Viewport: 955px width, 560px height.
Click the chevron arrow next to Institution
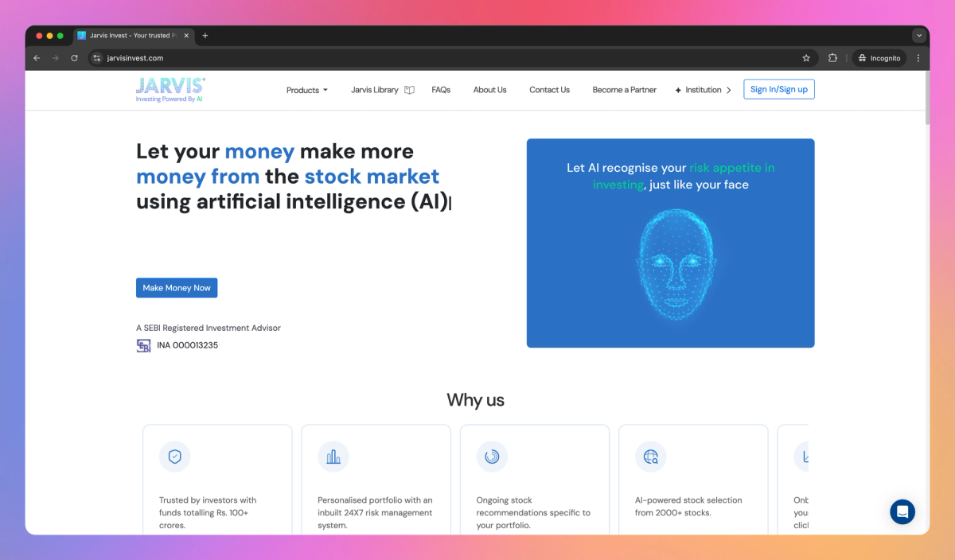[728, 90]
